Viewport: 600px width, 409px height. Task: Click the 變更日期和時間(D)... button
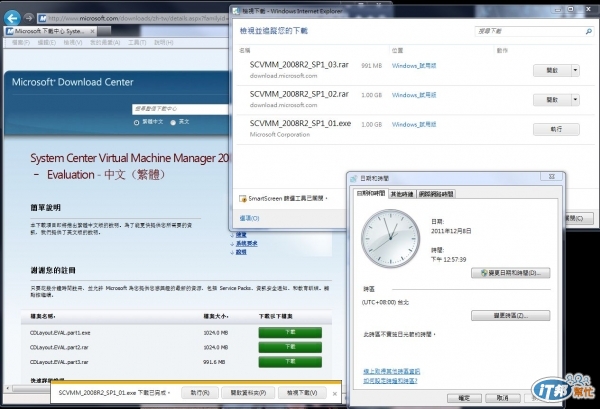point(510,273)
